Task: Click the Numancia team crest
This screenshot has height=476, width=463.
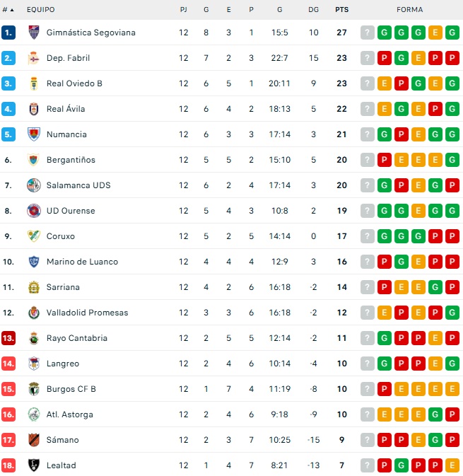Action: (x=33, y=134)
